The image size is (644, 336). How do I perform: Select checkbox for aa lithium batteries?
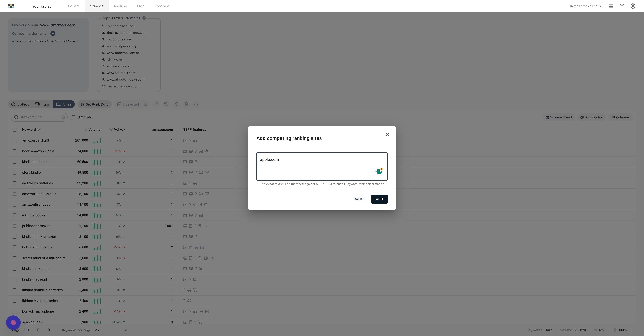tap(14, 183)
